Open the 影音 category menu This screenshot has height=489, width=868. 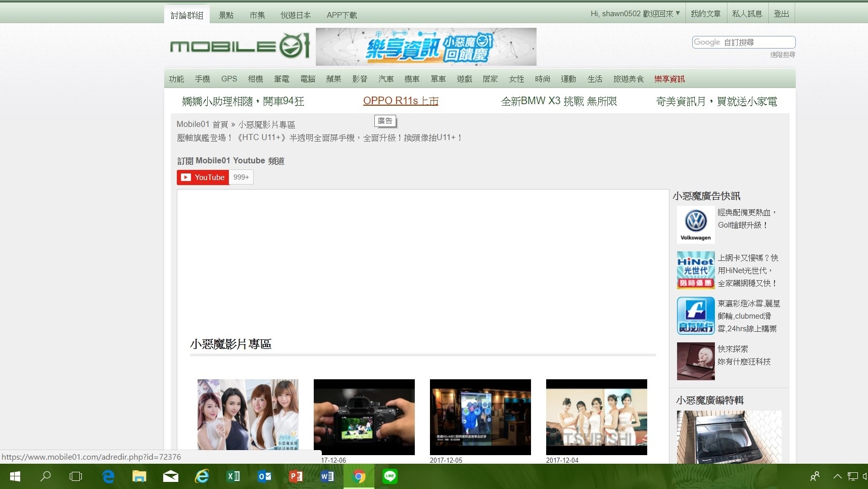pos(360,79)
